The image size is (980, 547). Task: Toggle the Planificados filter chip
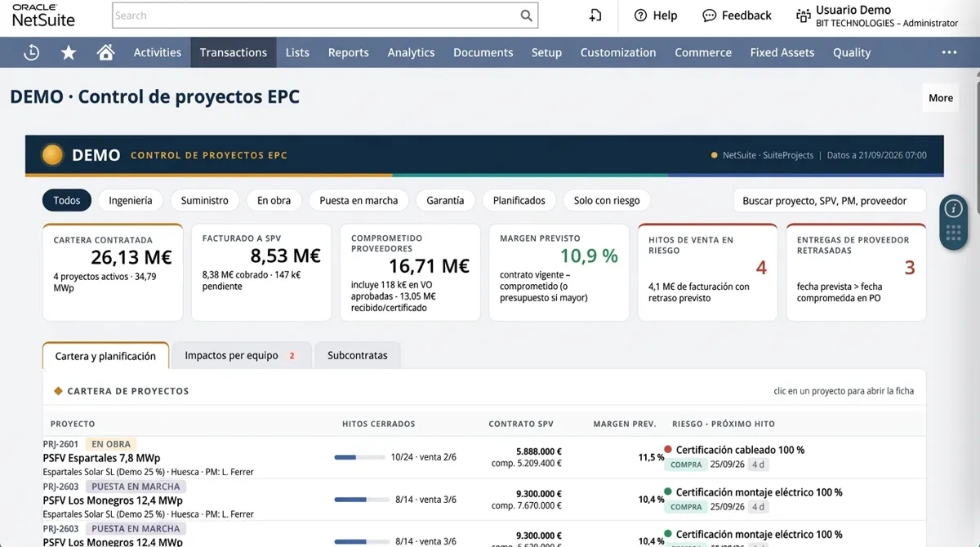tap(519, 200)
